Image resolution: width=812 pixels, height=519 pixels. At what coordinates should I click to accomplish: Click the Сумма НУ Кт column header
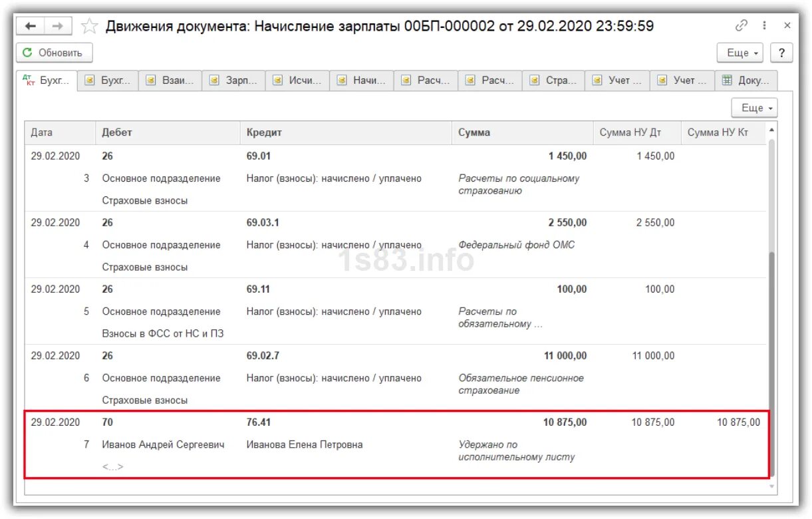pyautogui.click(x=724, y=132)
